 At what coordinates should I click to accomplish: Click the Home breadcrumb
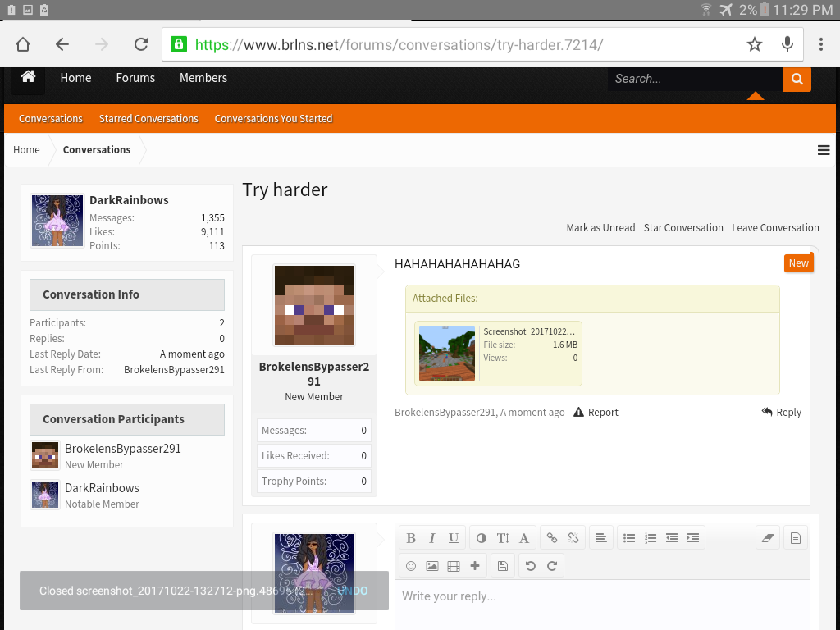pyautogui.click(x=26, y=149)
